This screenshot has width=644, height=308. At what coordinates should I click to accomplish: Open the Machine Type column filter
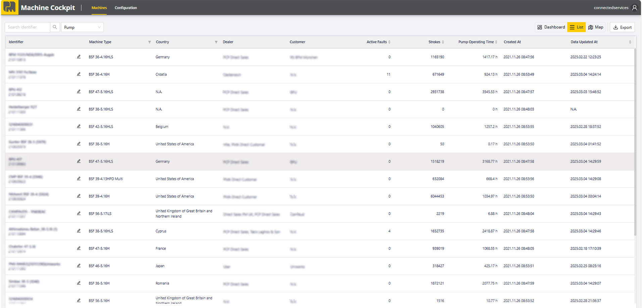(149, 42)
